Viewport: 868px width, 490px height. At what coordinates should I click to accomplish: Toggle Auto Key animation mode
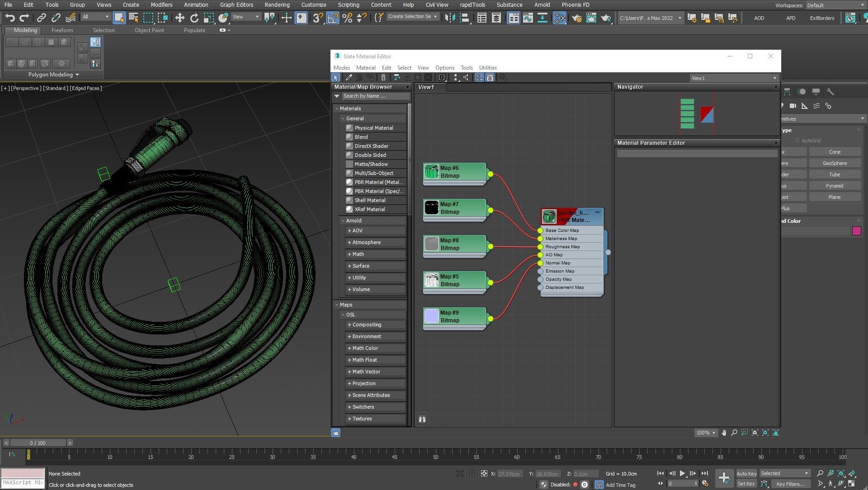pos(746,473)
